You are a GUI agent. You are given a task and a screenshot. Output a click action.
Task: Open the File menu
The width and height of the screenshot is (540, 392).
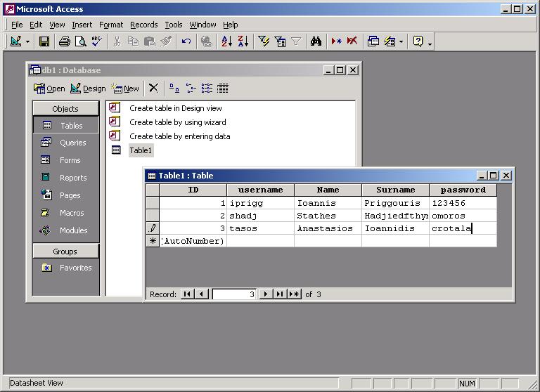[17, 25]
